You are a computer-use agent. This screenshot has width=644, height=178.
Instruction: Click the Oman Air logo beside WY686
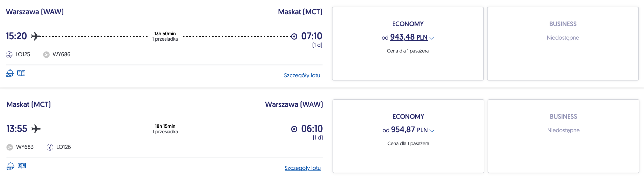(x=46, y=55)
